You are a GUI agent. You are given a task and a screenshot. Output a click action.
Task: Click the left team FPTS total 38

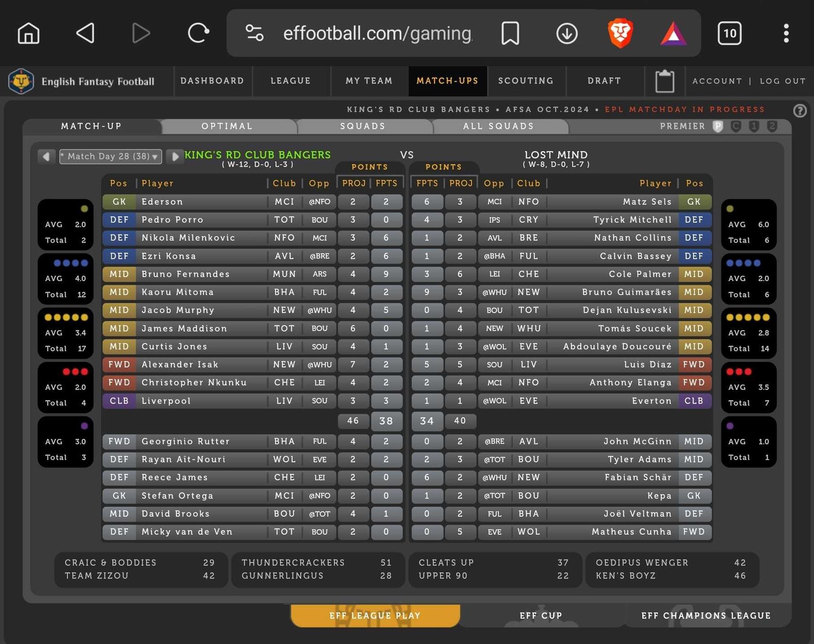[386, 421]
